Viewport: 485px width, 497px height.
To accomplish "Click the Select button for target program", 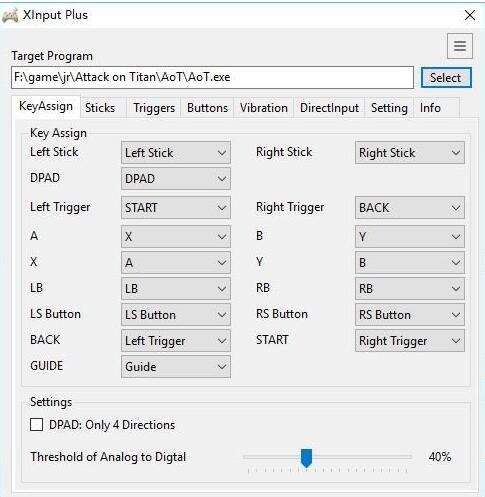I will [x=446, y=78].
